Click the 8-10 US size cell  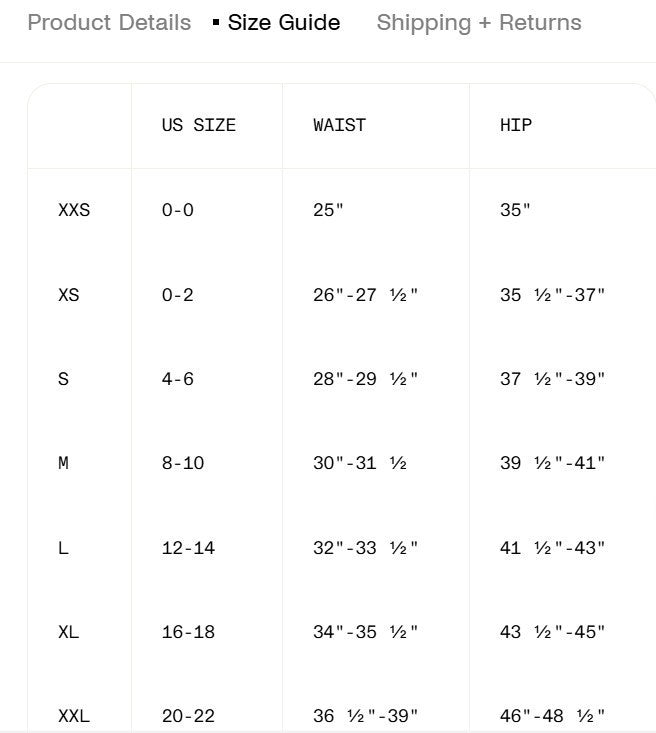[x=183, y=463]
